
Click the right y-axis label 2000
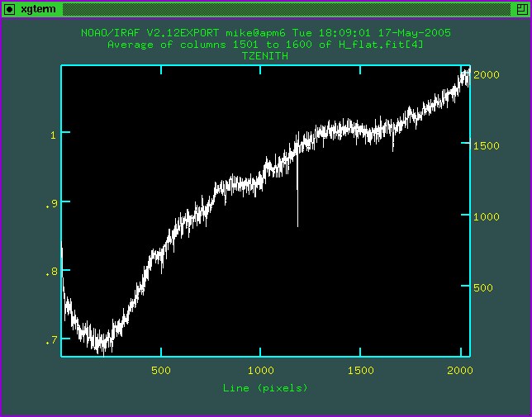(487, 74)
